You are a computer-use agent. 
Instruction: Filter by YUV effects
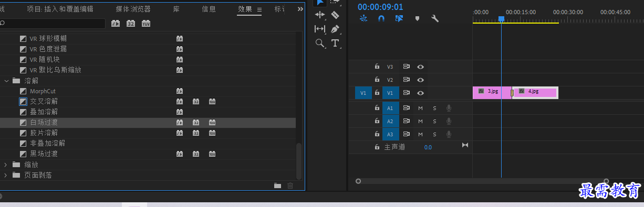pos(146,24)
